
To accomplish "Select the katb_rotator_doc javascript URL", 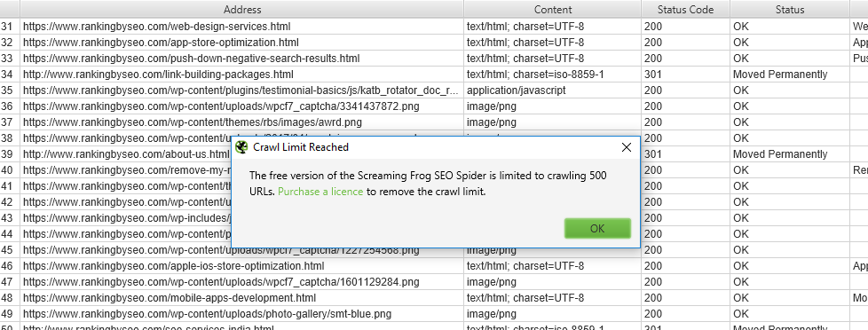I will pos(241,90).
